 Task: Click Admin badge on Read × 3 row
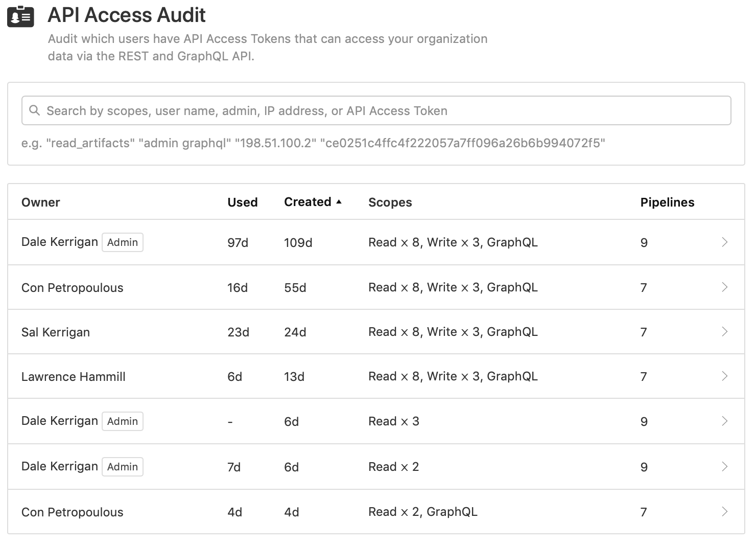123,421
